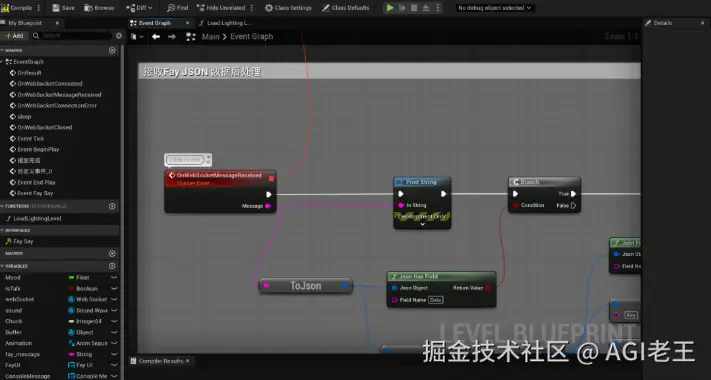Select OnWebSocketMessageReceived in graph list
This screenshot has width=711, height=380.
tap(59, 95)
